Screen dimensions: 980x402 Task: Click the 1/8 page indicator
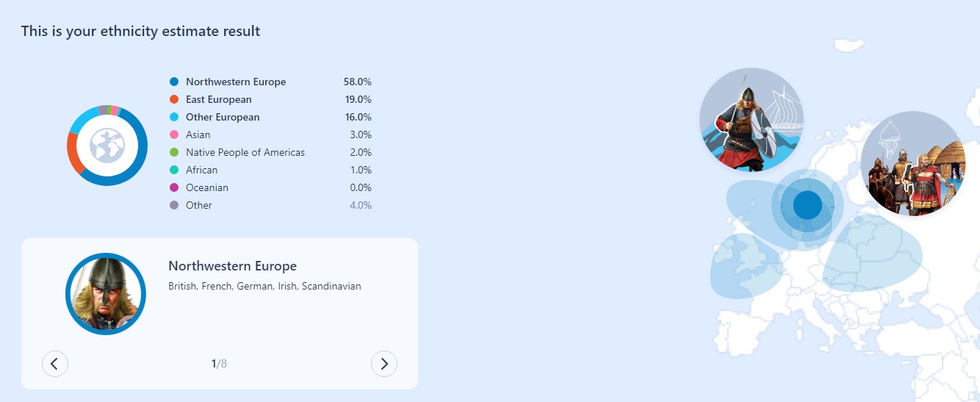[x=219, y=363]
